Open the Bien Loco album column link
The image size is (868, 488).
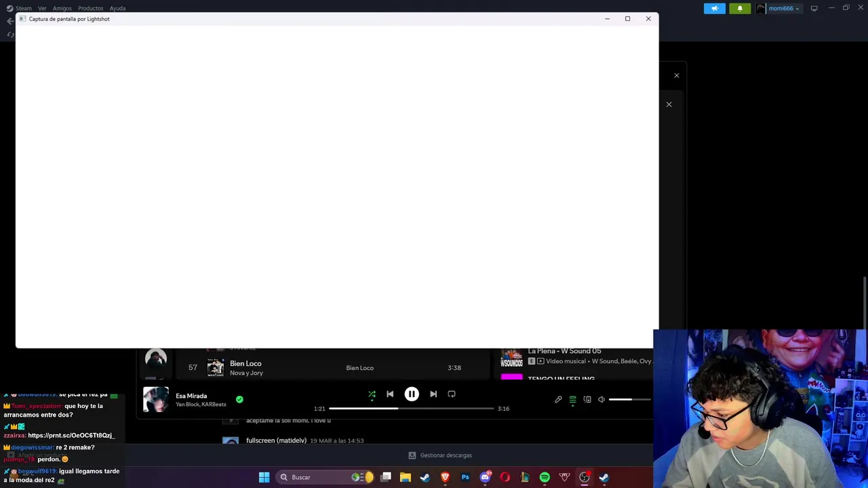[359, 368]
